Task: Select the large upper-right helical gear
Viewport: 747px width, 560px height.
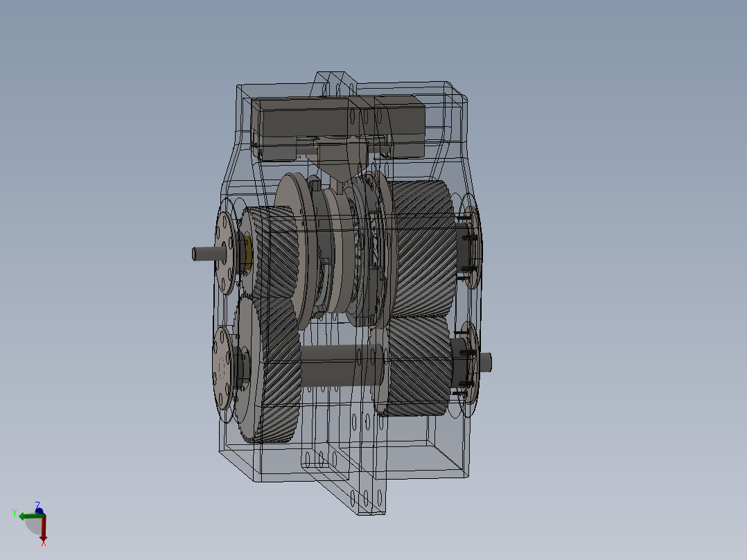Action: point(423,249)
